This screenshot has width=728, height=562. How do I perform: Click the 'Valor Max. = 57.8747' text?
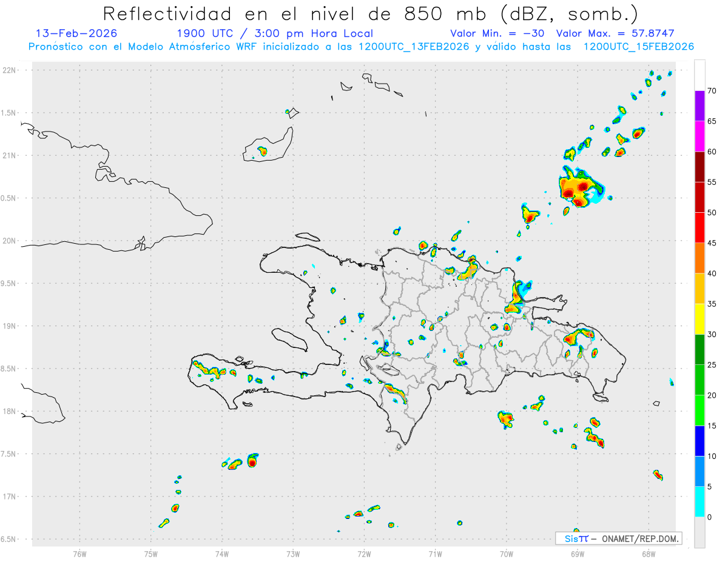click(615, 33)
